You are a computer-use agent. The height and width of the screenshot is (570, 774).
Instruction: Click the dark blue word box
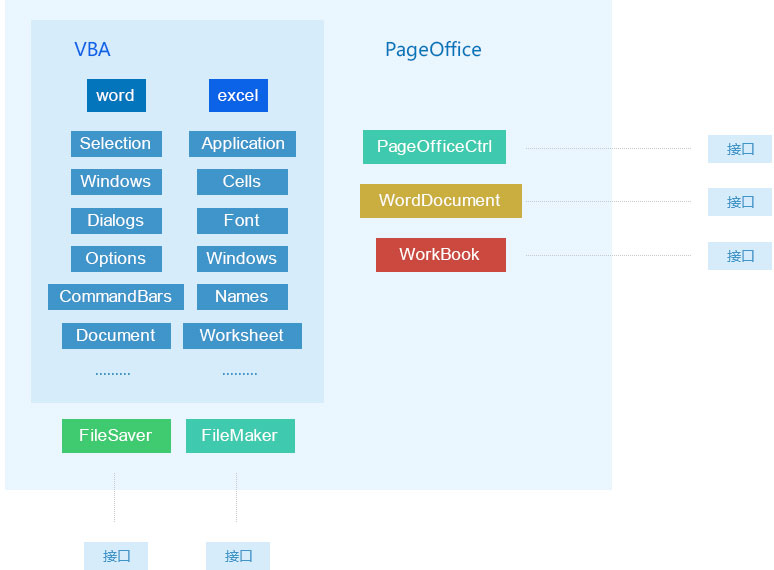pyautogui.click(x=116, y=95)
